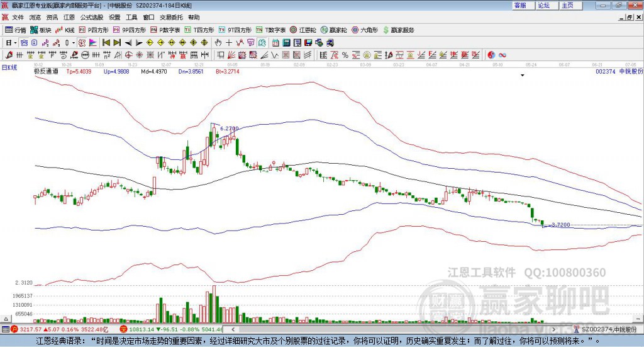Click the save floppy disk icon
The image size is (644, 347).
308,43
